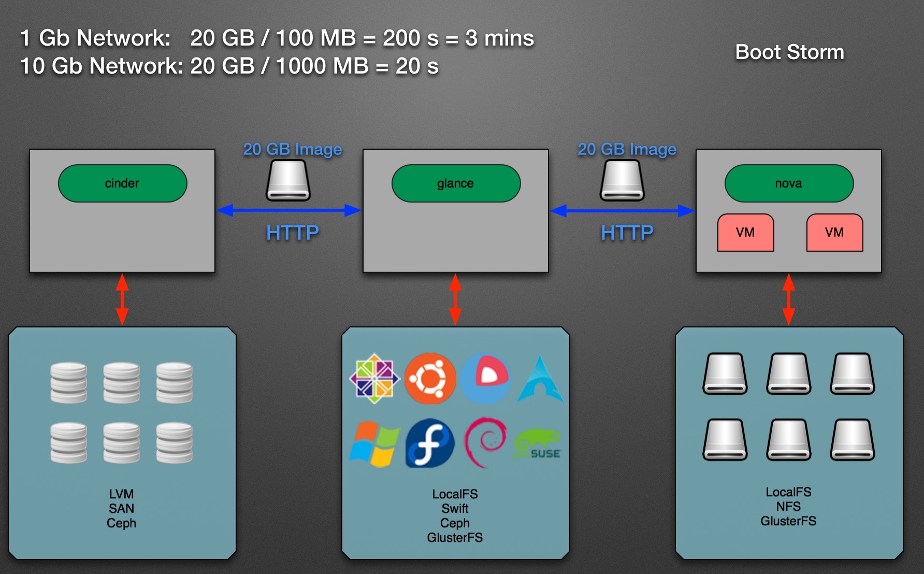
Task: Click the Boot Storm title text
Action: point(789,52)
